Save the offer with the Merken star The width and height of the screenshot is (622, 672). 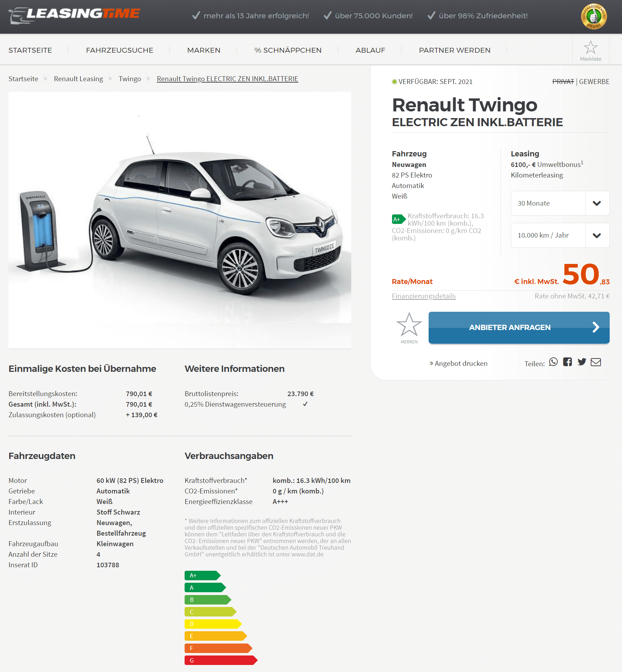(409, 328)
